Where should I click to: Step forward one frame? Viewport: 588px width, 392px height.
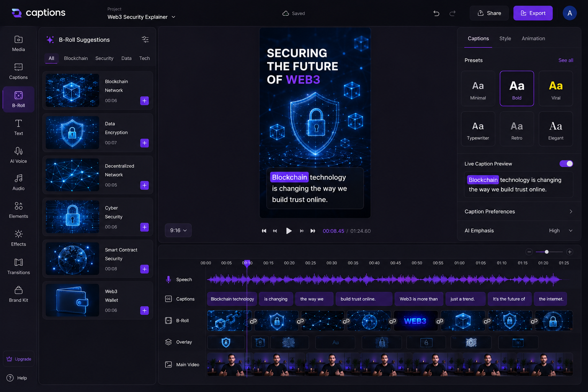pyautogui.click(x=302, y=231)
